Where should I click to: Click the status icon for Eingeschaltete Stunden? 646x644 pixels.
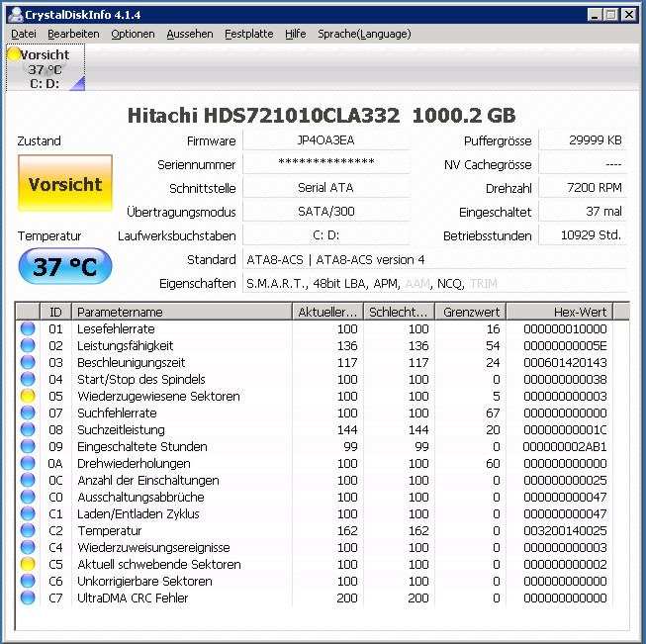click(x=28, y=446)
